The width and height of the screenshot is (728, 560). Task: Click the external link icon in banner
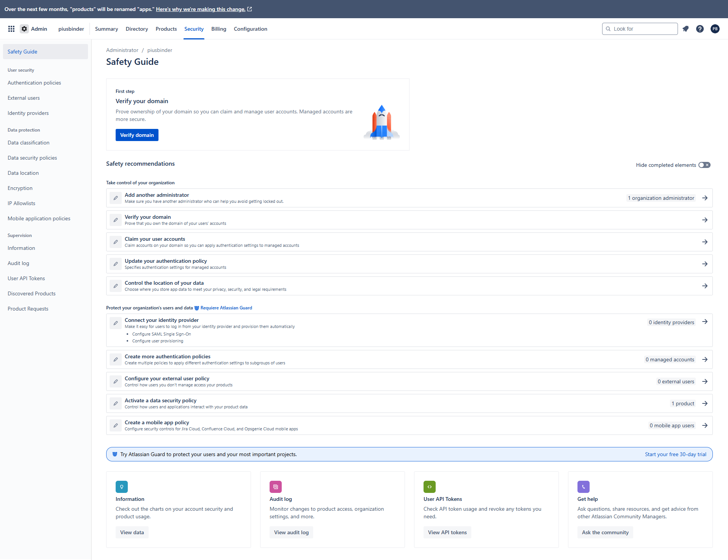click(249, 9)
